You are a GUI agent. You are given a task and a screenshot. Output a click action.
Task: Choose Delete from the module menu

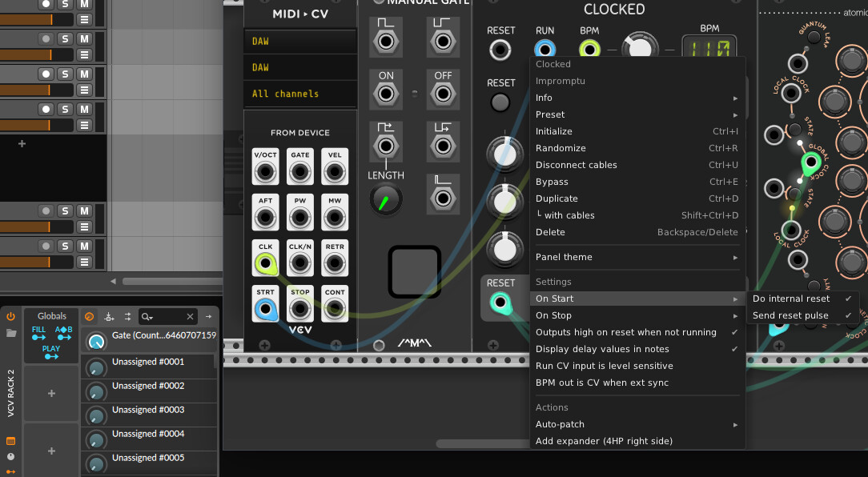637,232
